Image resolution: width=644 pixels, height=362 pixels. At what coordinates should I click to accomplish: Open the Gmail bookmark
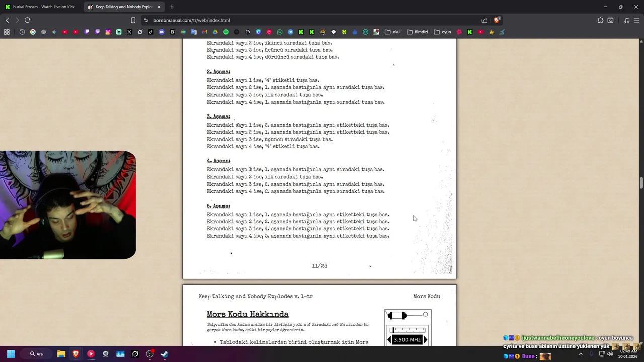pyautogui.click(x=204, y=32)
